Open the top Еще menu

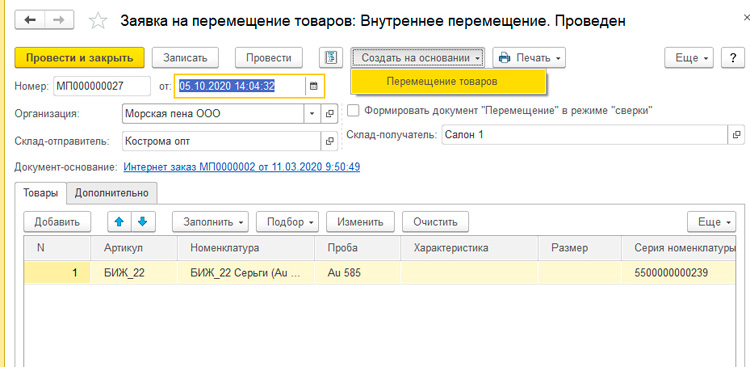pos(689,58)
